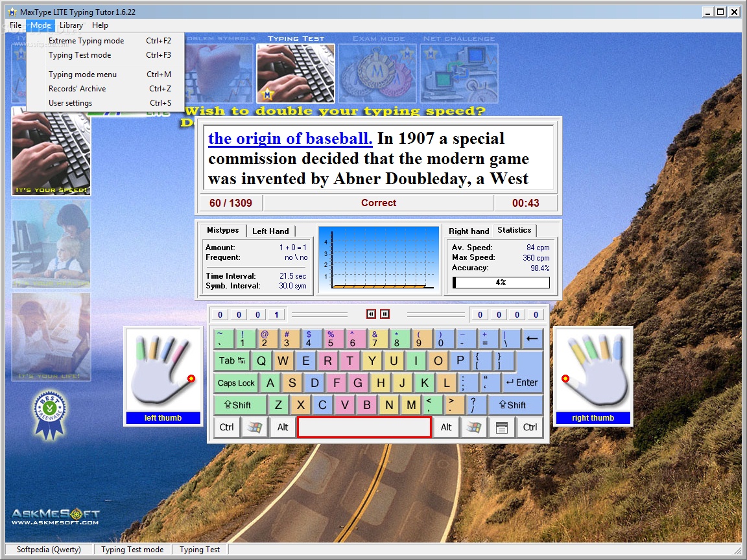
Task: Click the 98.4% accuracy value
Action: coord(539,268)
